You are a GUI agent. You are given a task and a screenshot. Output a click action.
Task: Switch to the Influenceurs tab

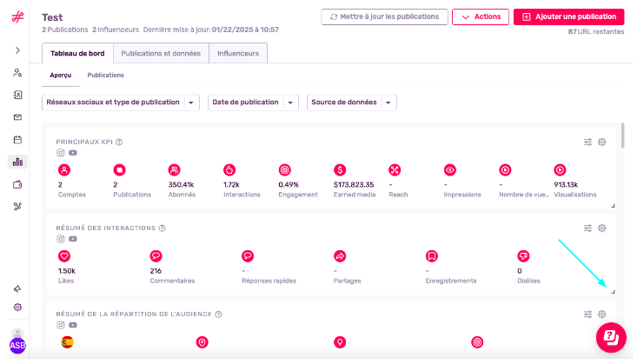(x=238, y=53)
